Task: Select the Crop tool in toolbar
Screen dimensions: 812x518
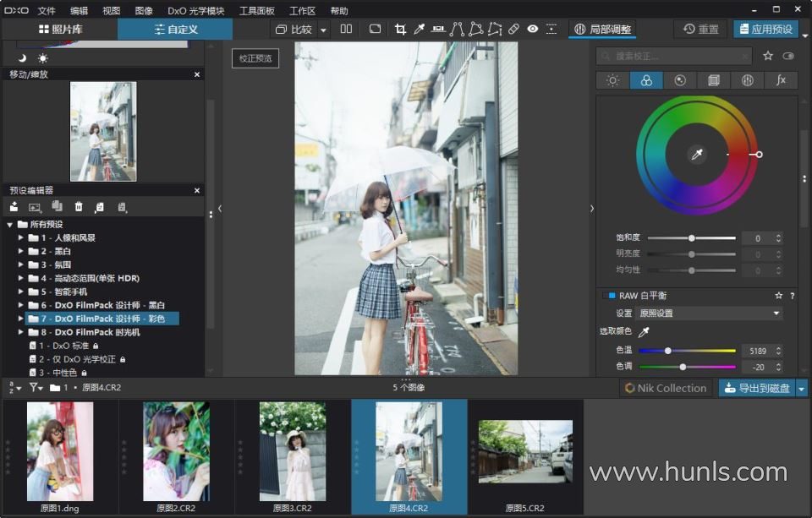Action: pos(400,29)
